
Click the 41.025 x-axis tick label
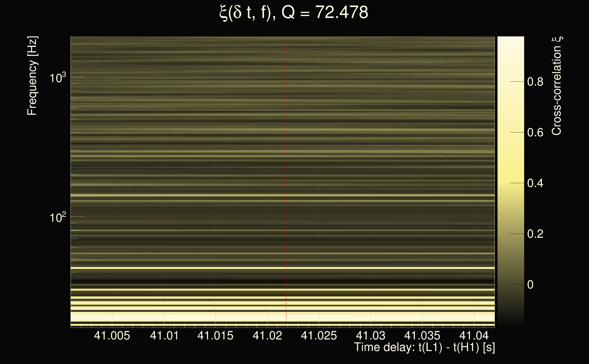pyautogui.click(x=319, y=336)
